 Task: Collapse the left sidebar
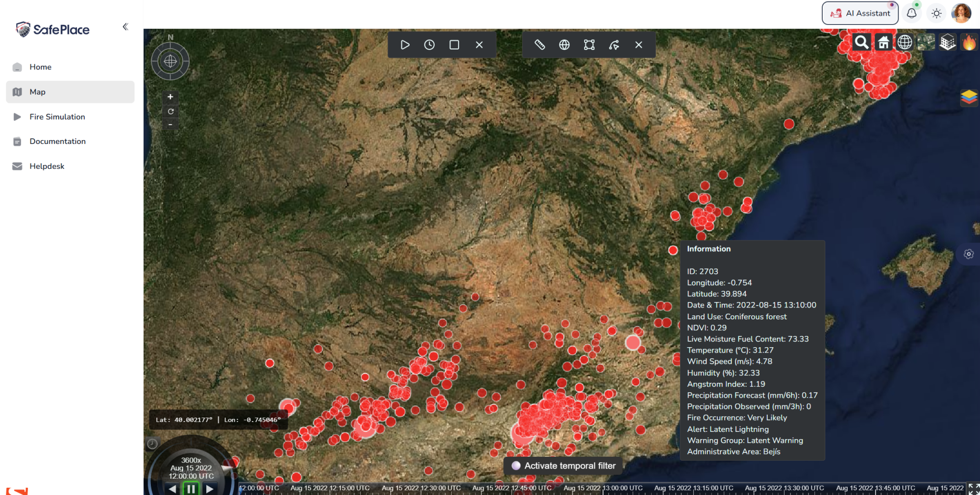125,27
